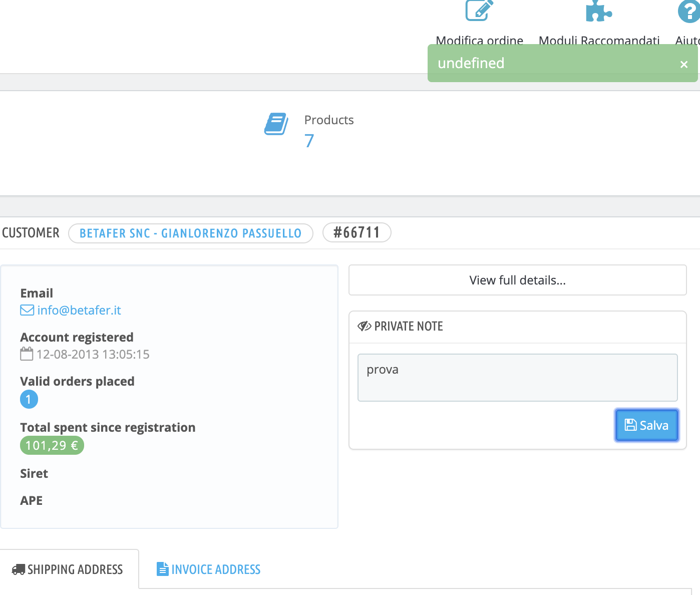This screenshot has width=700, height=595.
Task: Click the #66711 customer badge
Action: (x=357, y=232)
